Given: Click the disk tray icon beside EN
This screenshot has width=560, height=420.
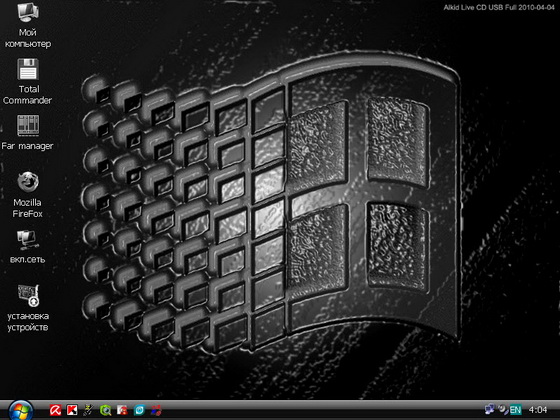Looking at the screenshot, I should coord(503,409).
